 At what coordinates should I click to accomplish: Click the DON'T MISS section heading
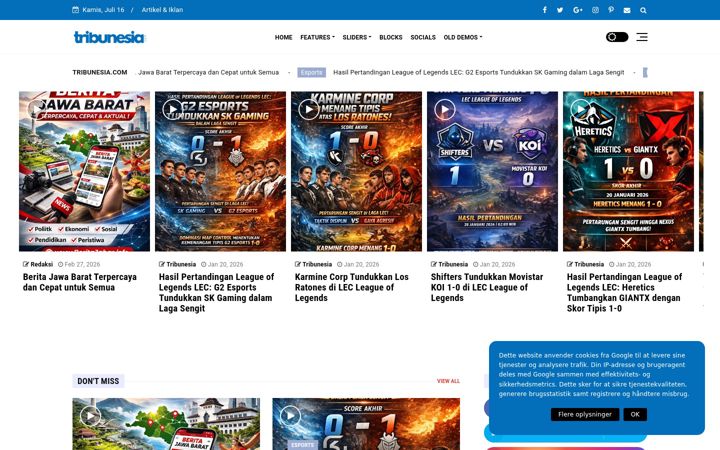(98, 381)
